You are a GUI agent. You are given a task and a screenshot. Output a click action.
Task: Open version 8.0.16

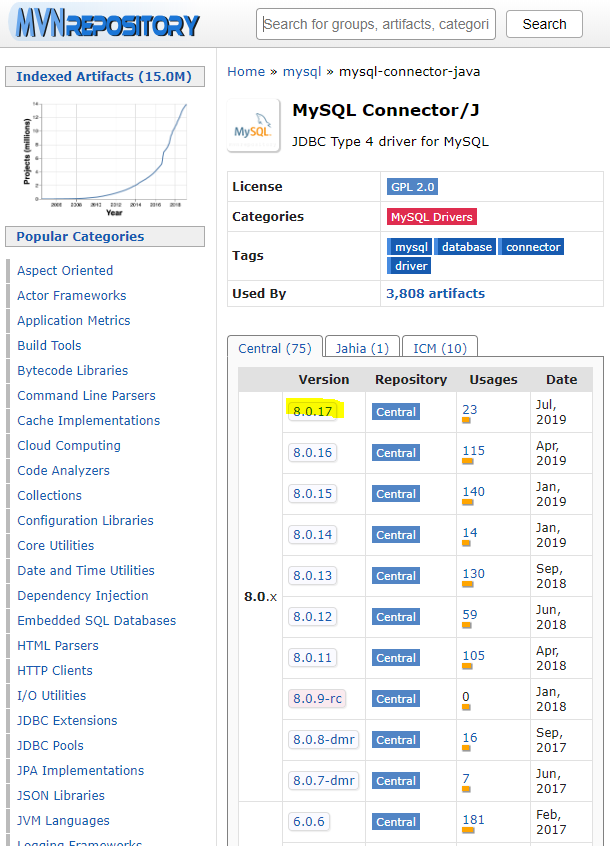(x=313, y=453)
